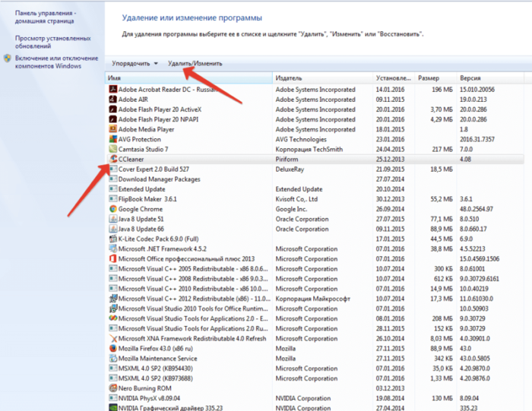Click the Cover Expert 2.0 icon
The height and width of the screenshot is (411, 532).
pos(113,169)
